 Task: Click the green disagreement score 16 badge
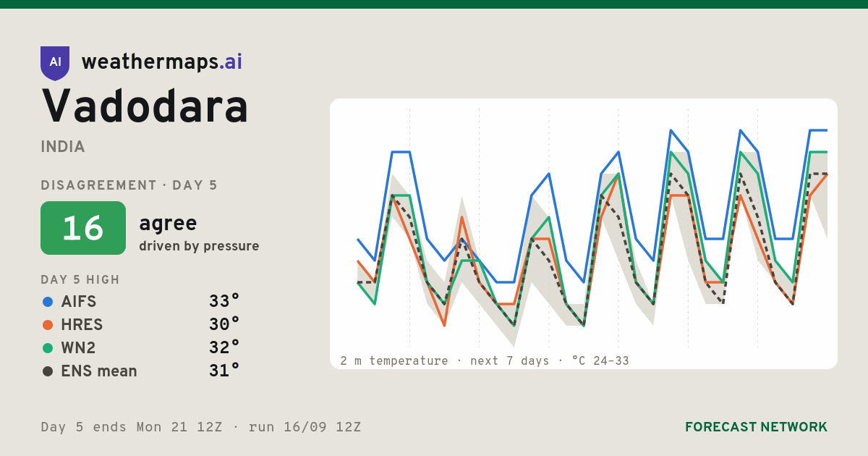click(83, 228)
